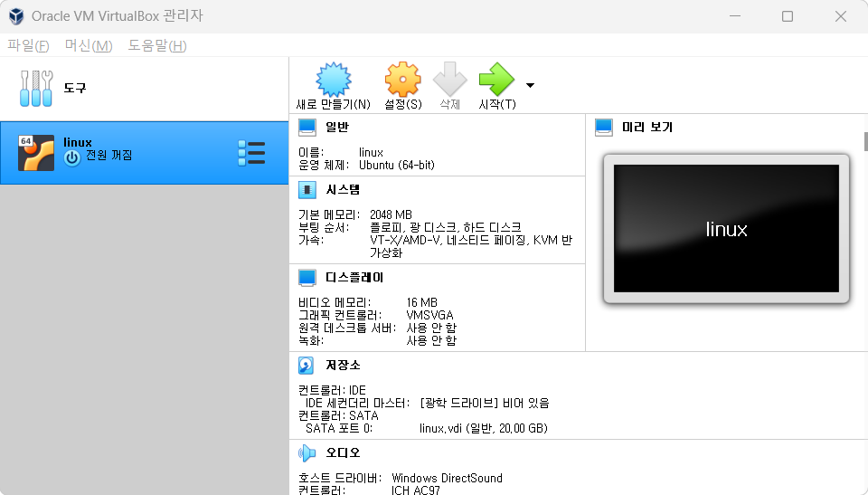Open the 일반 section header link
The height and width of the screenshot is (495, 868).
[337, 128]
